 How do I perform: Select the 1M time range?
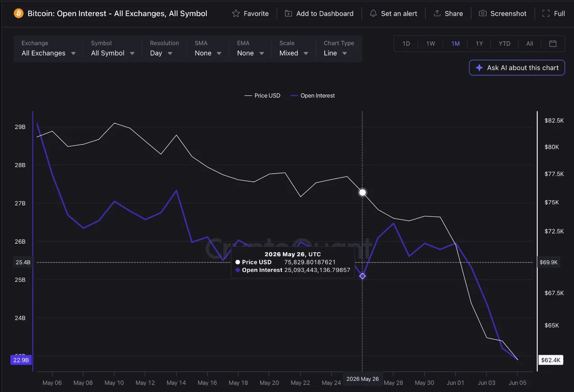pos(455,43)
